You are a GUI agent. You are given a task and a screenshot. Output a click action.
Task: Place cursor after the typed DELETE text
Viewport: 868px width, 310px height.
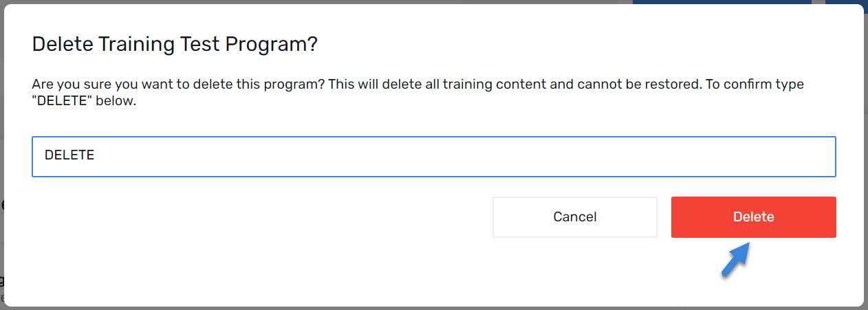pyautogui.click(x=96, y=156)
